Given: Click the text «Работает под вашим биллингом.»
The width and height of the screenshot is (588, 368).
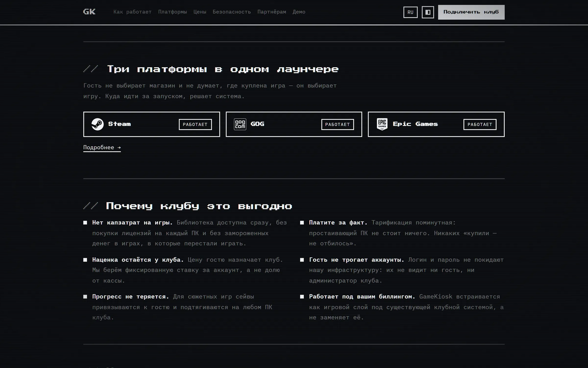Looking at the screenshot, I should (362, 296).
